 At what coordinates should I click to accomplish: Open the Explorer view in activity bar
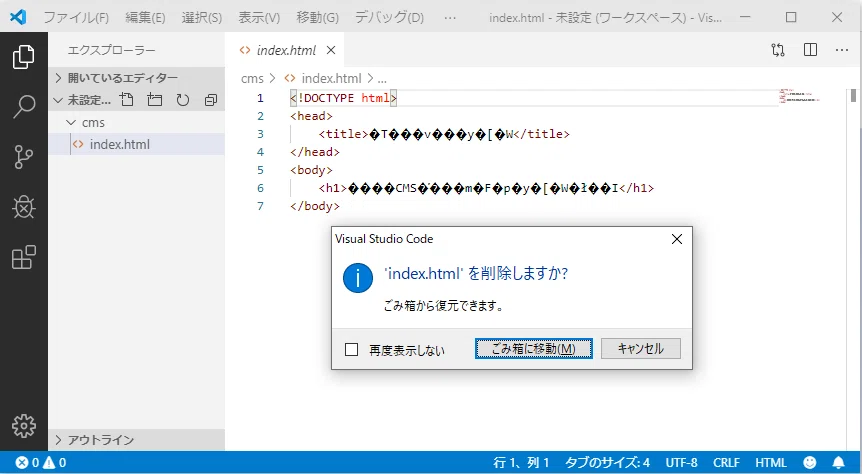point(24,57)
